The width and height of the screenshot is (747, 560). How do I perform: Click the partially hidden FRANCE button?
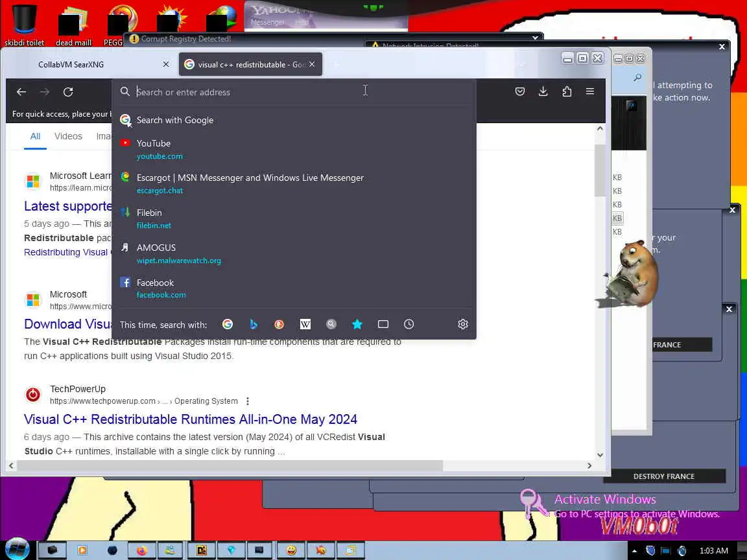(682, 345)
